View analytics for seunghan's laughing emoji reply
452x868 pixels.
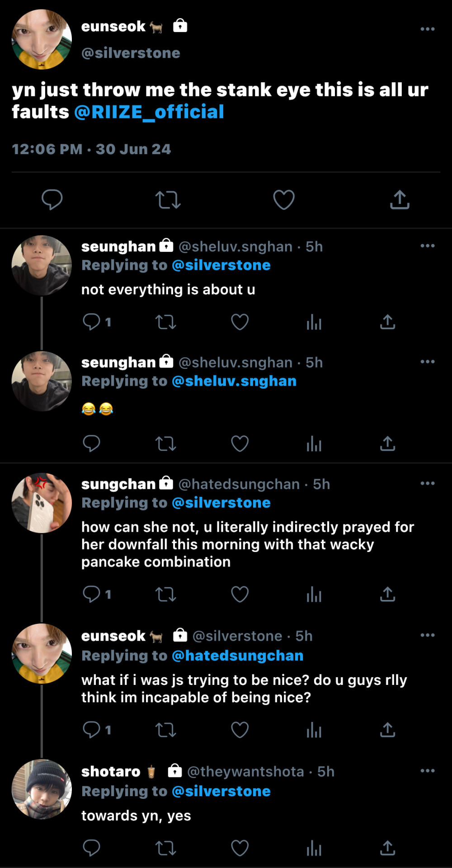[x=314, y=444]
